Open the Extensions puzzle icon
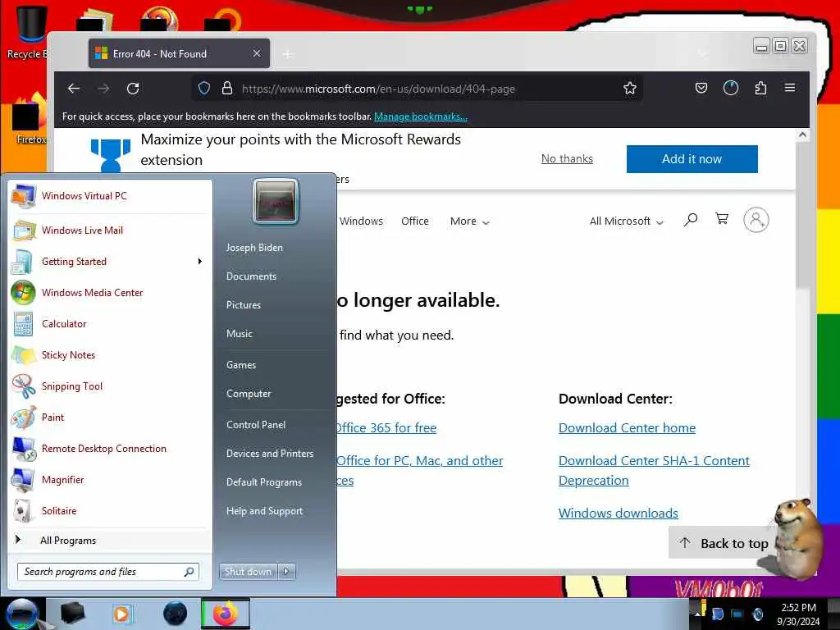Viewport: 840px width, 630px height. tap(760, 88)
